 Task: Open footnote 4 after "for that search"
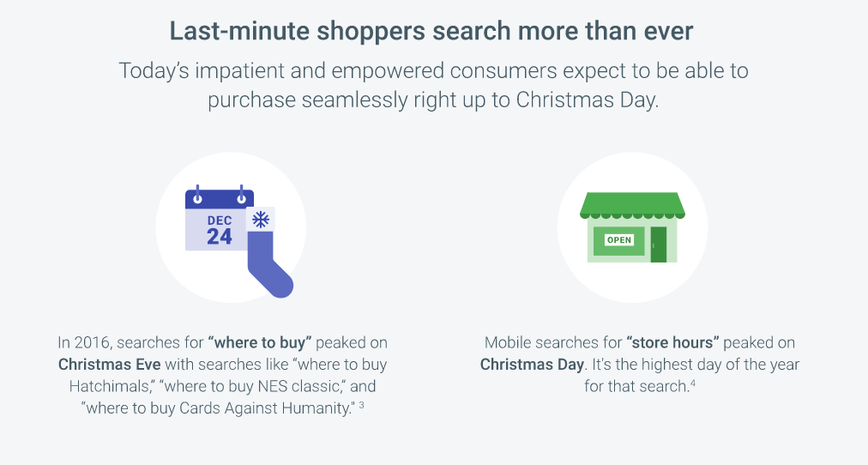(692, 383)
